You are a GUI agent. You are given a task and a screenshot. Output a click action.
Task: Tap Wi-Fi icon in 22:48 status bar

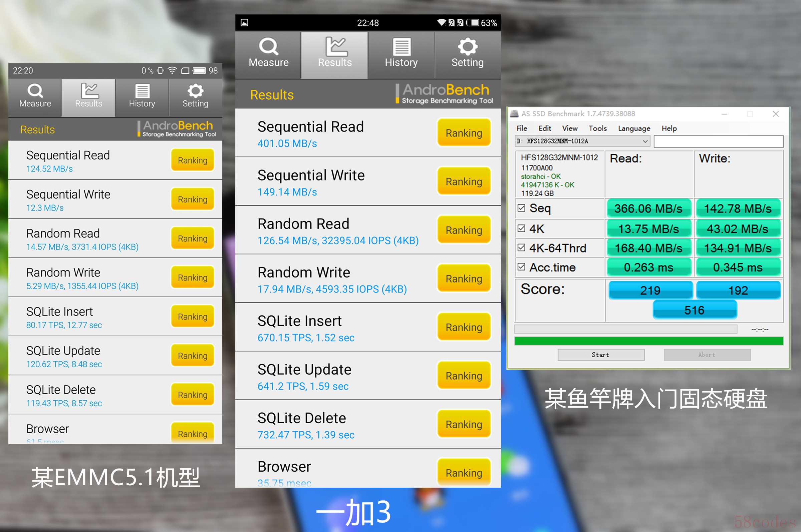coord(441,23)
